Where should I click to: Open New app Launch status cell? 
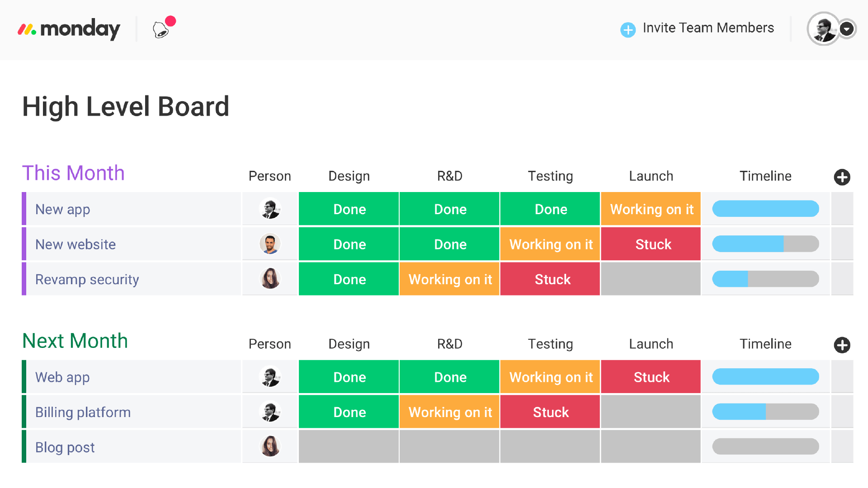pyautogui.click(x=651, y=209)
